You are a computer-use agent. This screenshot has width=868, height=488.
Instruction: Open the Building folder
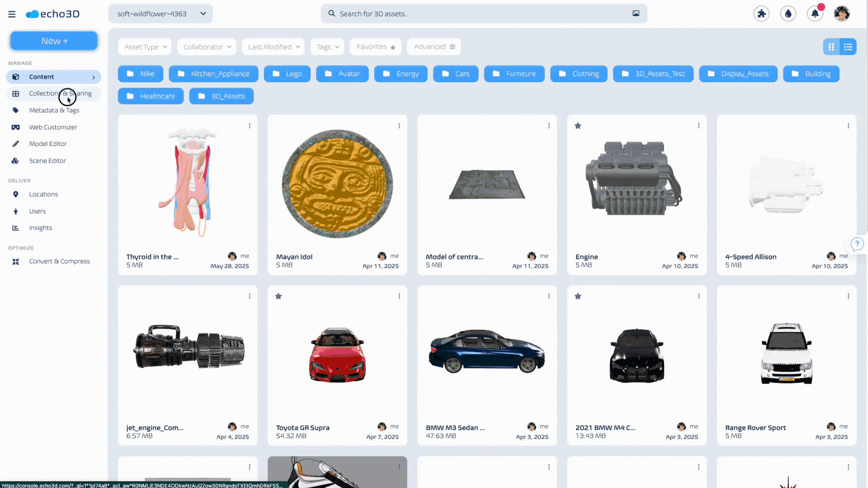coord(811,74)
